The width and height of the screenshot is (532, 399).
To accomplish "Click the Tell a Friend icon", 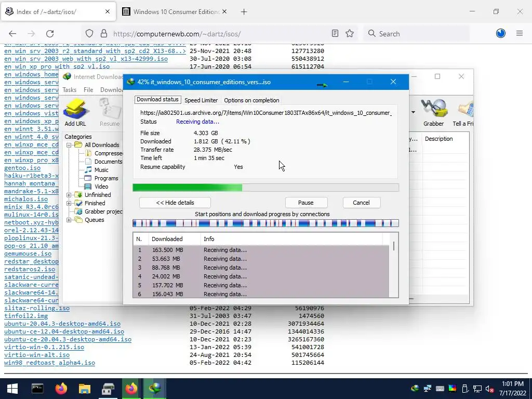I will (463, 112).
